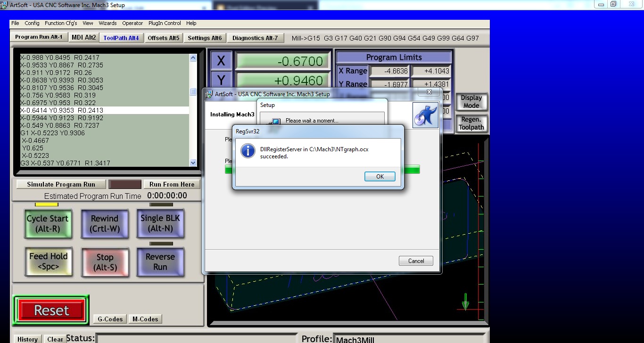Click Regen. Toolpath
This screenshot has height=343, width=644.
coord(471,123)
